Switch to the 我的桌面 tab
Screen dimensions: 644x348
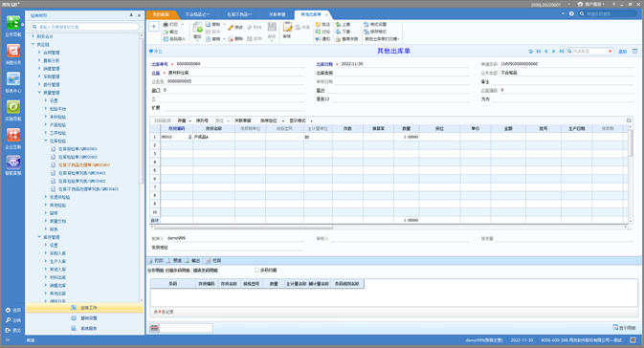coord(161,14)
